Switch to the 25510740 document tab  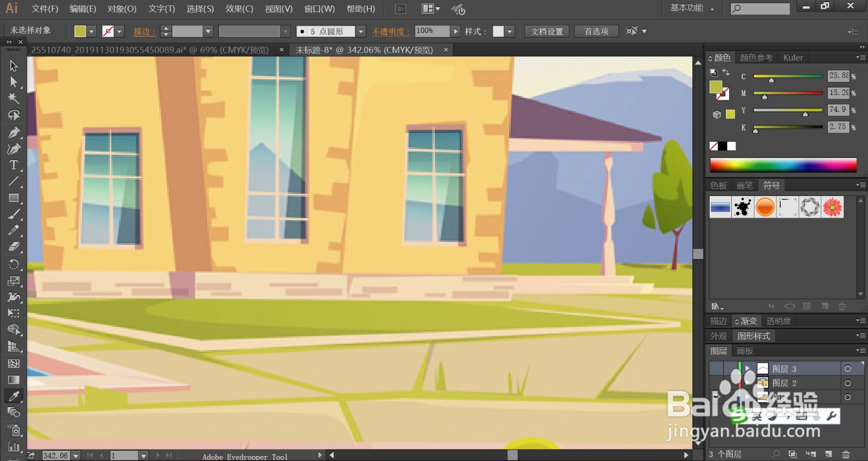click(150, 50)
